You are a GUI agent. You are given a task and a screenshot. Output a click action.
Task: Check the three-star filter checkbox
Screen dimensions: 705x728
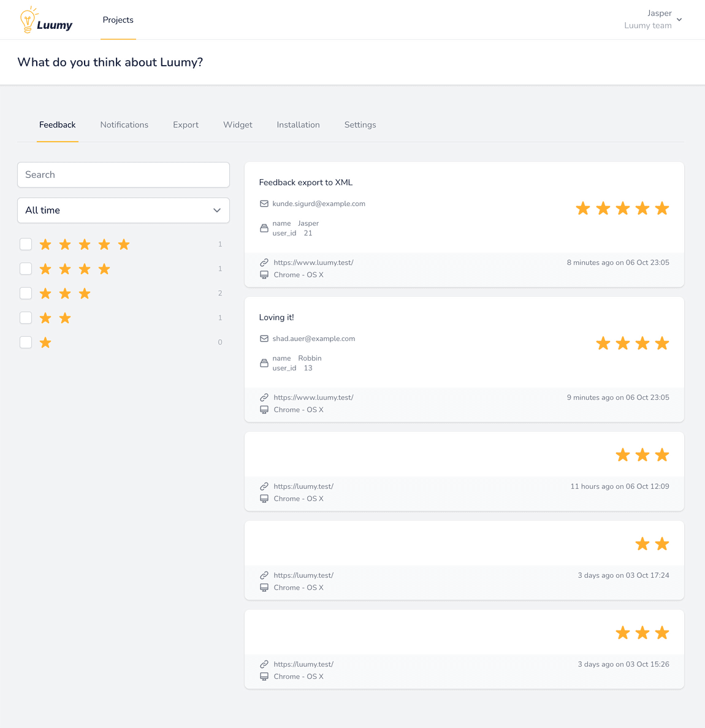pos(26,293)
